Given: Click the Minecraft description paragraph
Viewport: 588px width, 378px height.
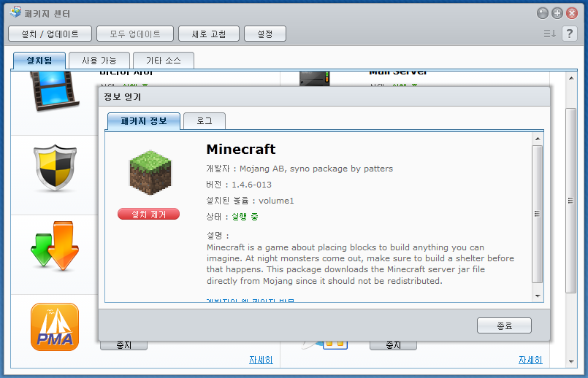Looking at the screenshot, I should coord(360,263).
